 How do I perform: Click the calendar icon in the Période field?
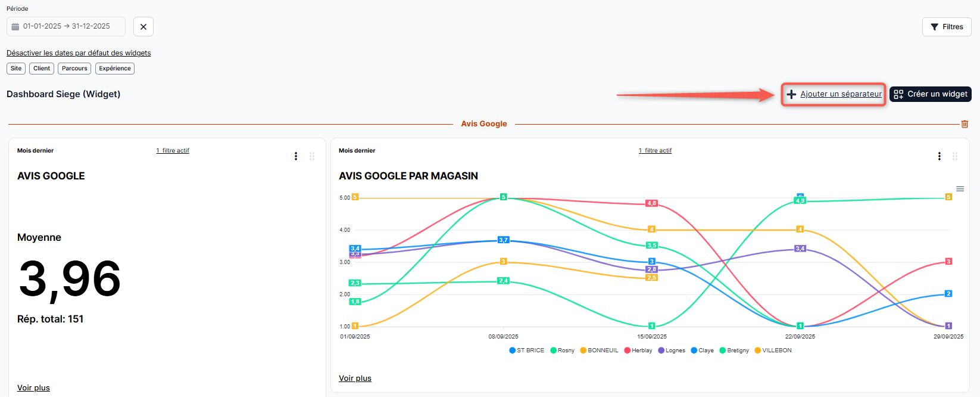click(15, 27)
